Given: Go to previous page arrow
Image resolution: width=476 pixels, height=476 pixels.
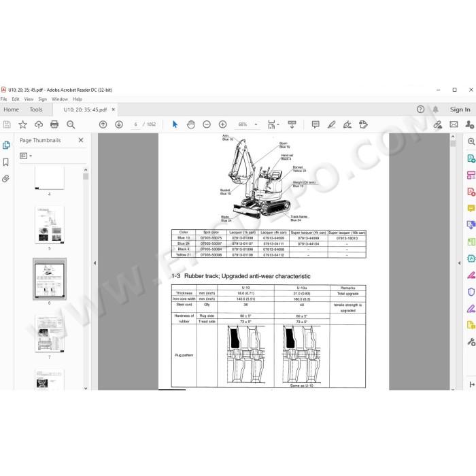Looking at the screenshot, I should coord(103,124).
